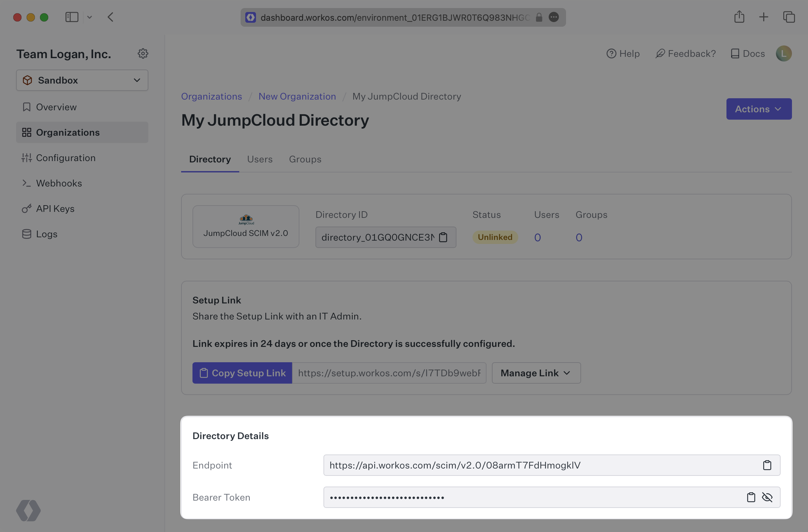
Task: Click the WorkOS logo icon bottom left
Action: coord(28,509)
